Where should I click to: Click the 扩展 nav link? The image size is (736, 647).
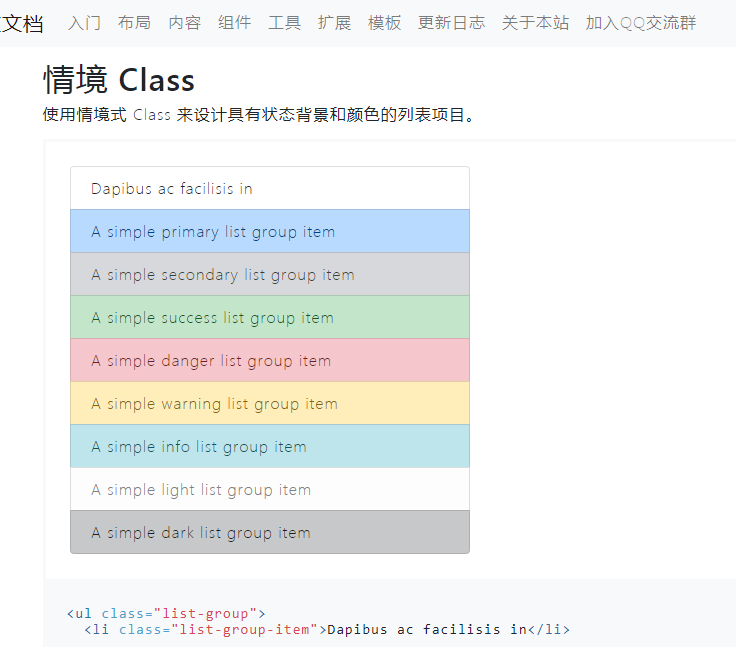(x=334, y=23)
